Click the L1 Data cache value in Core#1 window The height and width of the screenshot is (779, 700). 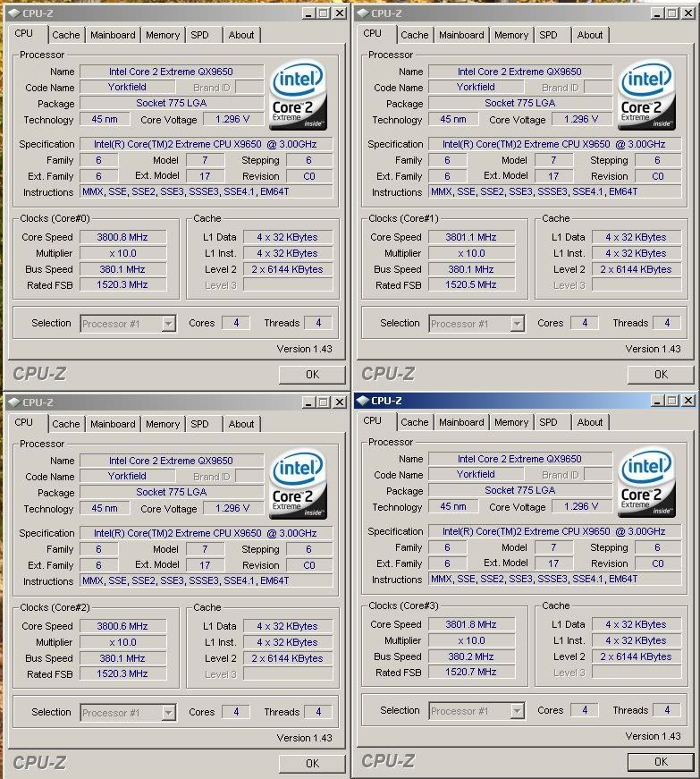(636, 238)
